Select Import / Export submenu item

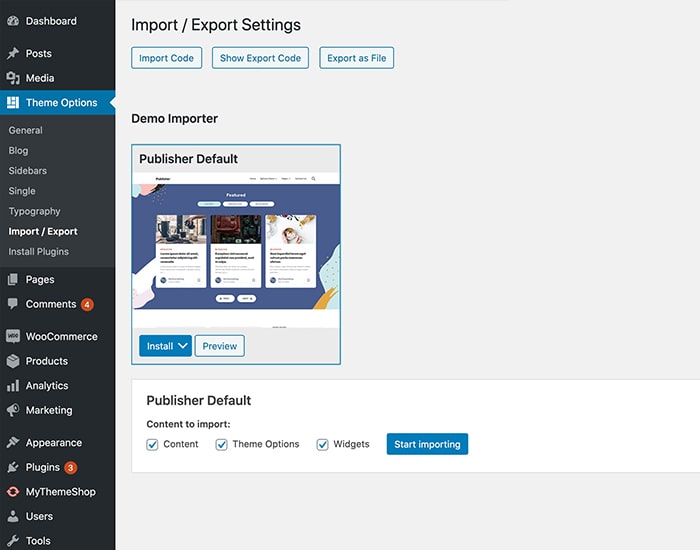click(43, 231)
